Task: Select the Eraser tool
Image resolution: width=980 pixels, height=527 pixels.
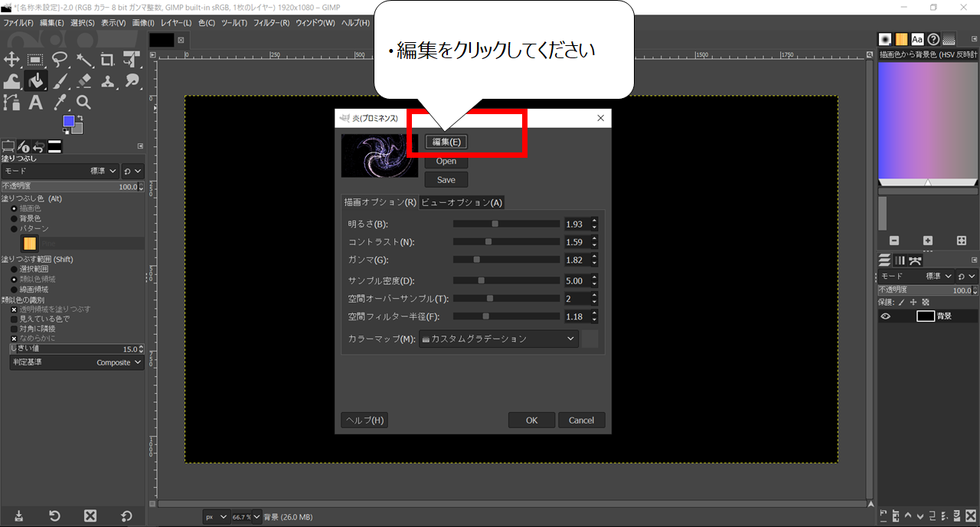Action: point(84,80)
